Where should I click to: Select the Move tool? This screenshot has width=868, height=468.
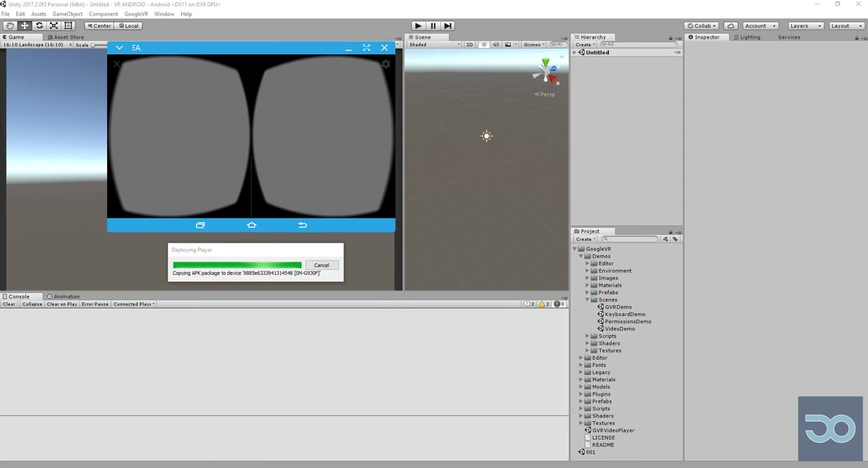[x=24, y=26]
